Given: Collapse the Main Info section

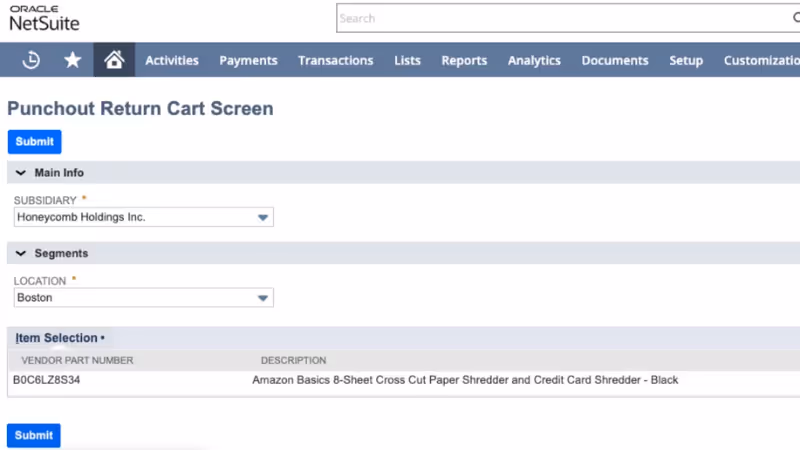Looking at the screenshot, I should (x=20, y=173).
